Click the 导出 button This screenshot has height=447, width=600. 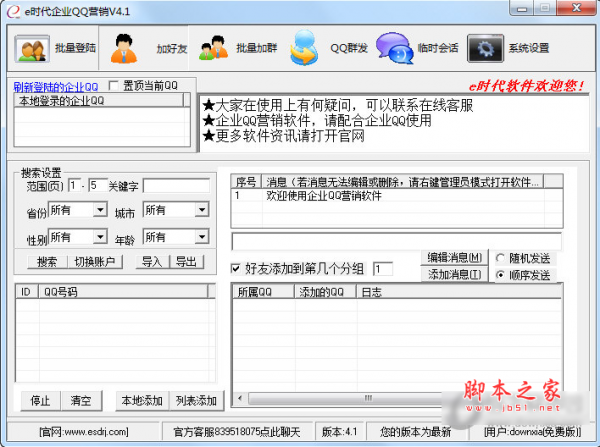coord(186,262)
